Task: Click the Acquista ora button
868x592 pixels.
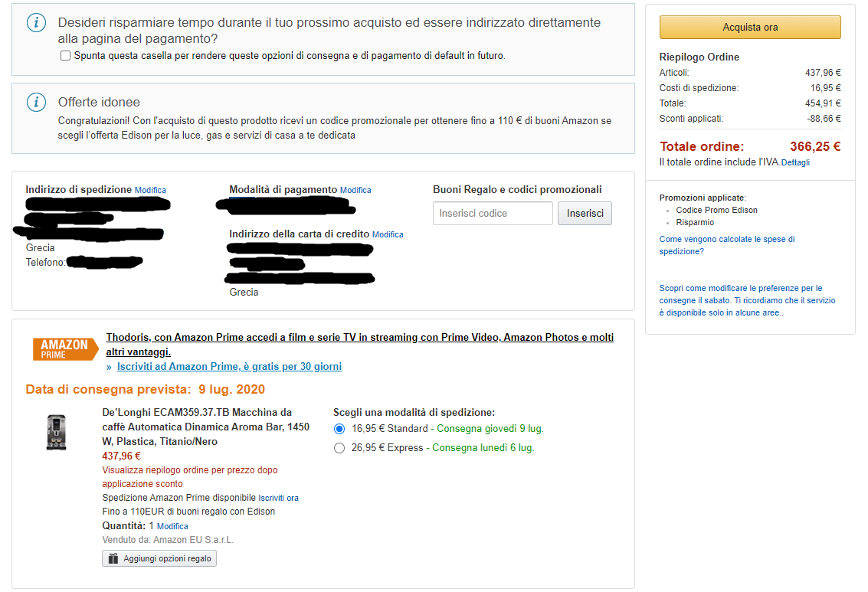Action: (x=750, y=27)
